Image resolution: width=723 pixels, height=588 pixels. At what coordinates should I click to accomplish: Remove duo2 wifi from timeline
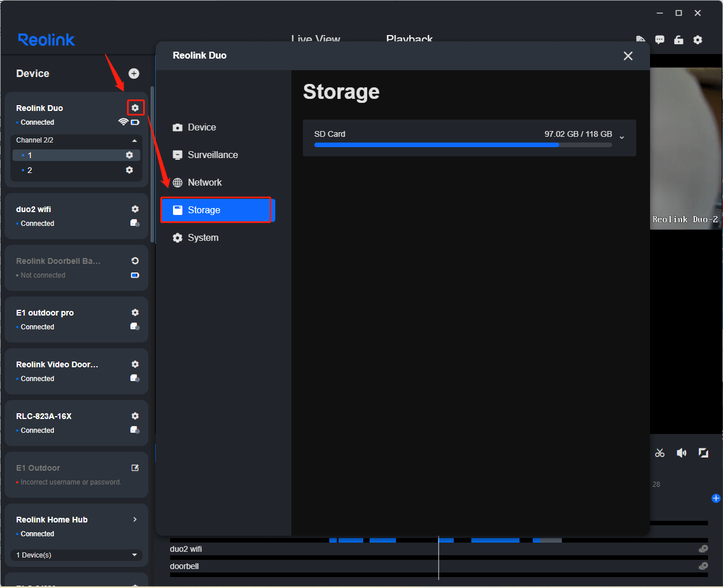point(703,549)
